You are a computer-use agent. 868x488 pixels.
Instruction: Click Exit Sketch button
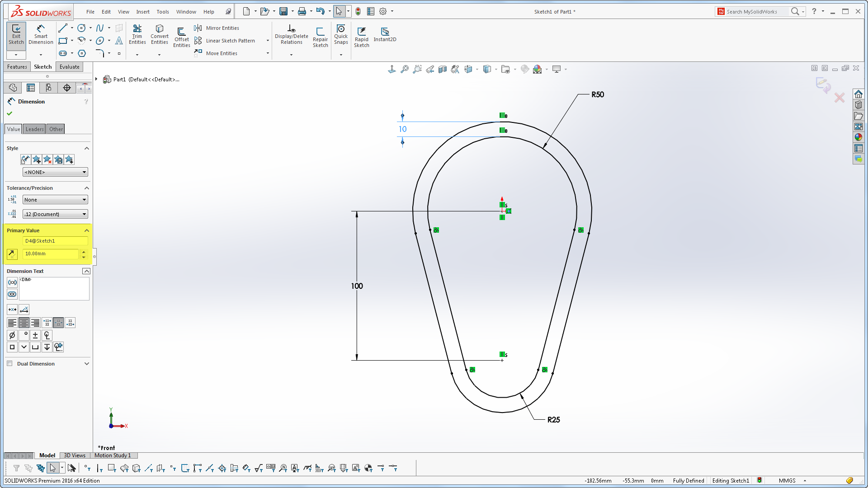tap(16, 35)
